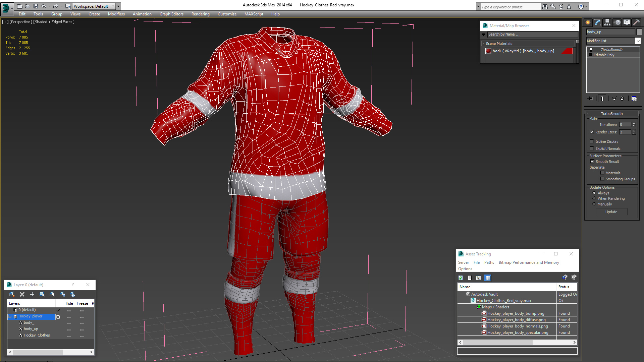The height and width of the screenshot is (362, 644).
Task: Click the Search by Name field
Action: [533, 34]
